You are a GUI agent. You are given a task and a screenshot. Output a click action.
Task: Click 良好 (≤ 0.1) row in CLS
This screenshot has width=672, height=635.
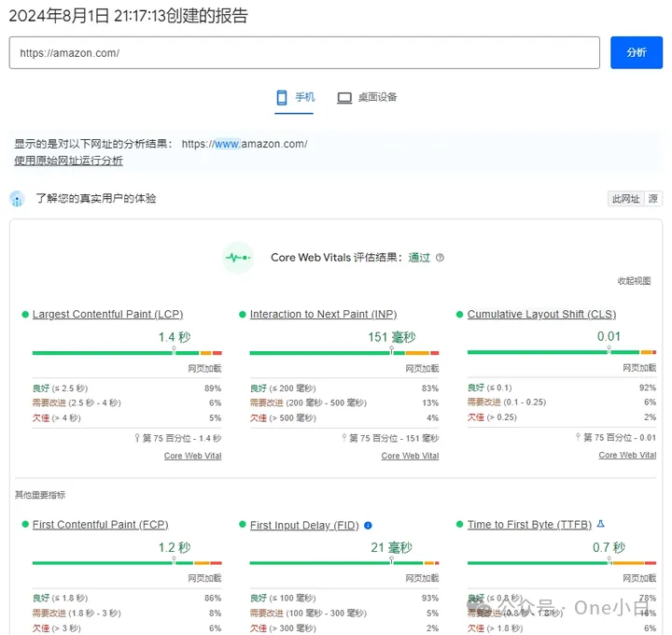point(562,388)
